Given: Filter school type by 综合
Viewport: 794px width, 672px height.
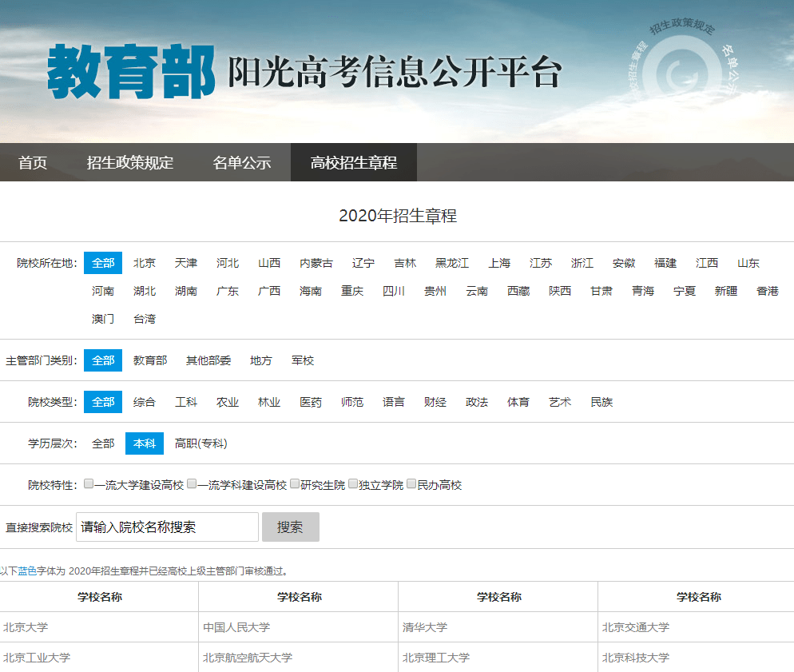Looking at the screenshot, I should coord(145,402).
